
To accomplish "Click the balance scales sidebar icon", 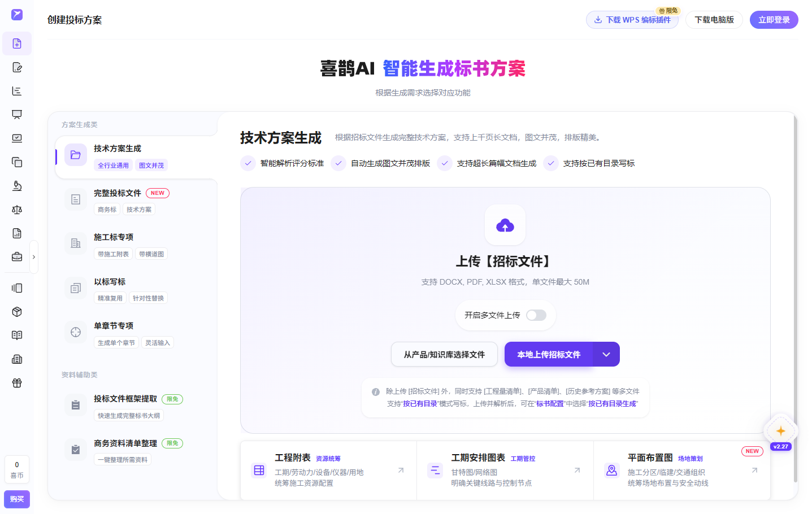I will [x=17, y=210].
